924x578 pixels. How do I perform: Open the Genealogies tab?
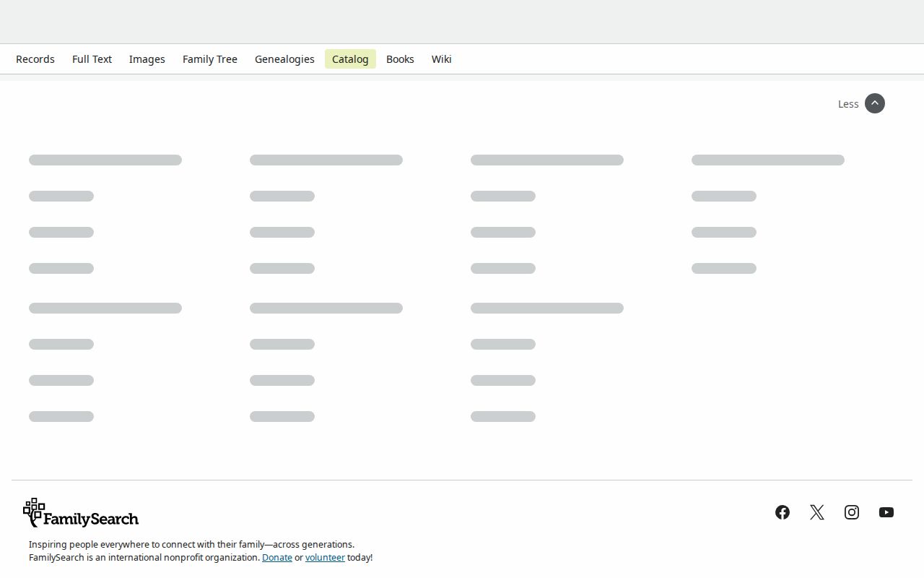284,59
